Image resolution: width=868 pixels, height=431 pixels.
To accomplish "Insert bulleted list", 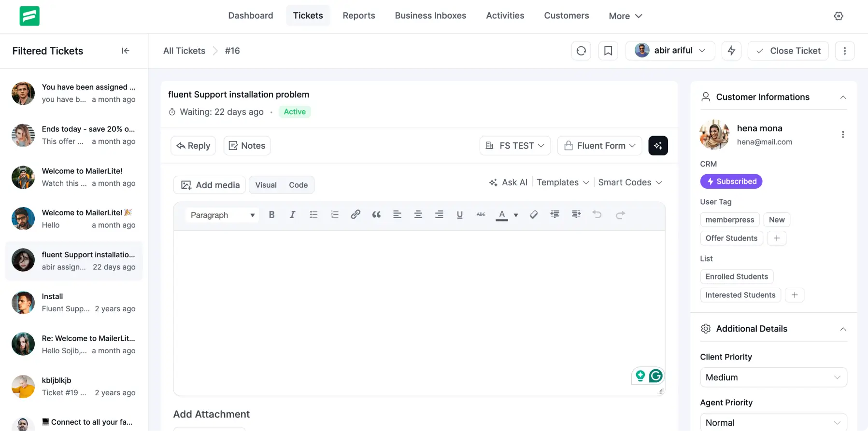I will [313, 215].
